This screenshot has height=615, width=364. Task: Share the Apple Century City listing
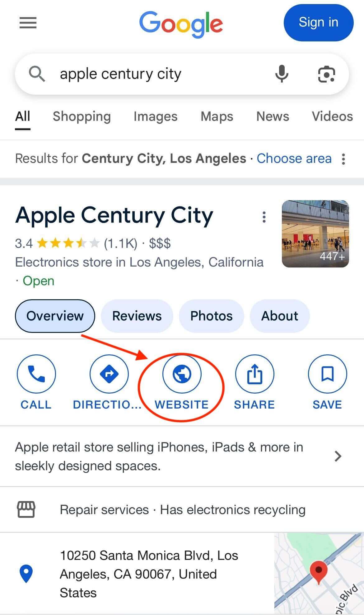(254, 373)
